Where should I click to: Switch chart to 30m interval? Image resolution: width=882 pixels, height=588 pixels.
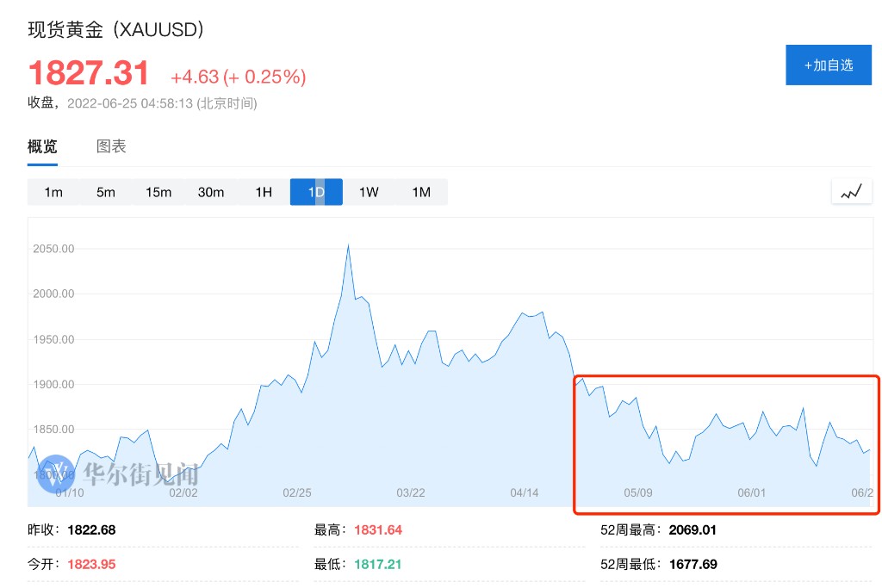click(211, 192)
